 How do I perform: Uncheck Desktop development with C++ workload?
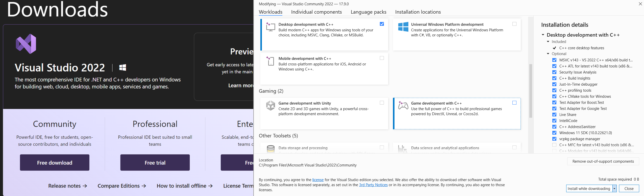tap(382, 24)
